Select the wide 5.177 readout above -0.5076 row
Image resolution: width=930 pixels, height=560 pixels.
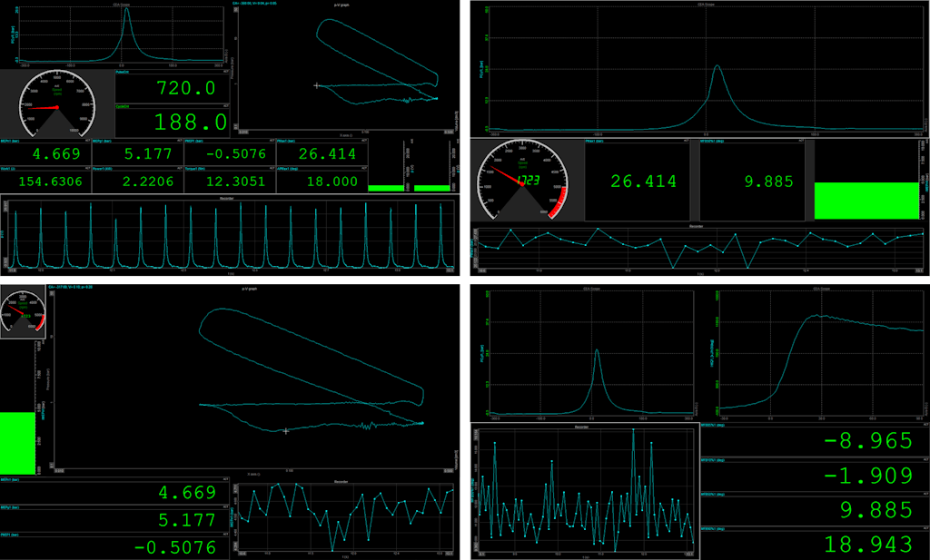114,519
